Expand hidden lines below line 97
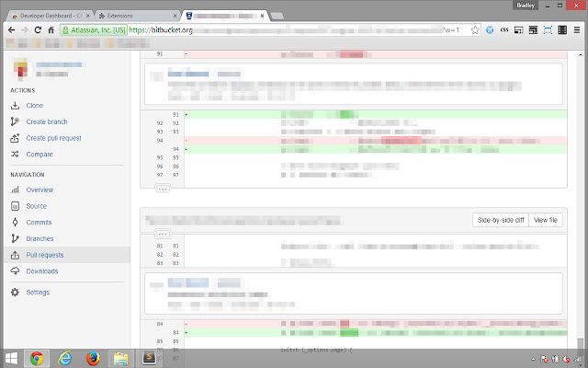This screenshot has width=588, height=368. tap(163, 189)
